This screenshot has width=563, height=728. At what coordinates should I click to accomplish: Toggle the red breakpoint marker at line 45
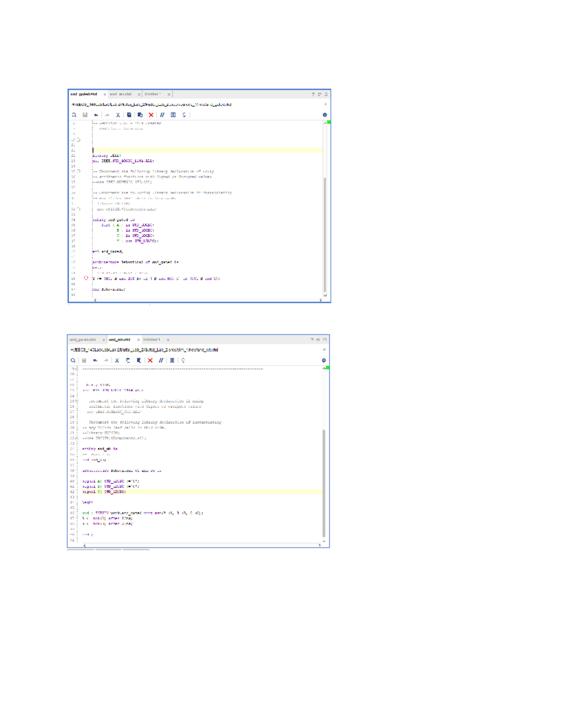(86, 278)
